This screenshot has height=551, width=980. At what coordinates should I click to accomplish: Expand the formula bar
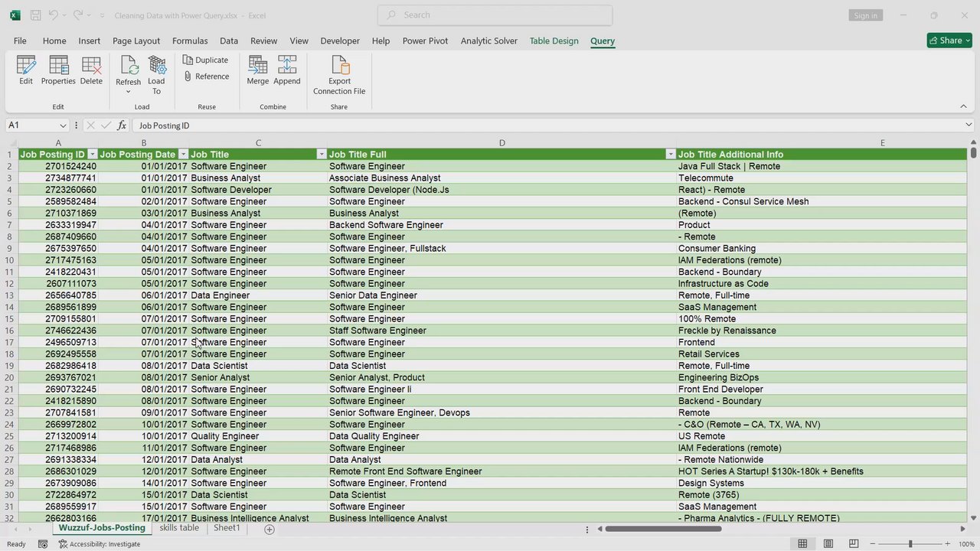(x=968, y=125)
